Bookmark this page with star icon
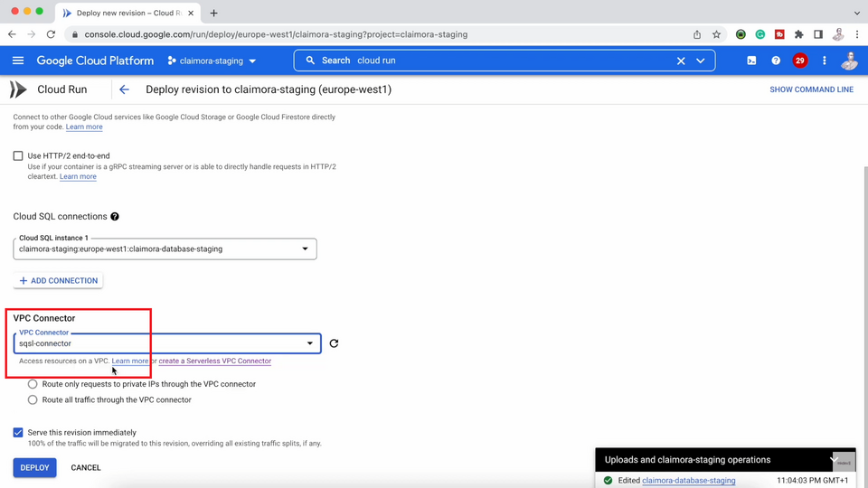 click(716, 34)
